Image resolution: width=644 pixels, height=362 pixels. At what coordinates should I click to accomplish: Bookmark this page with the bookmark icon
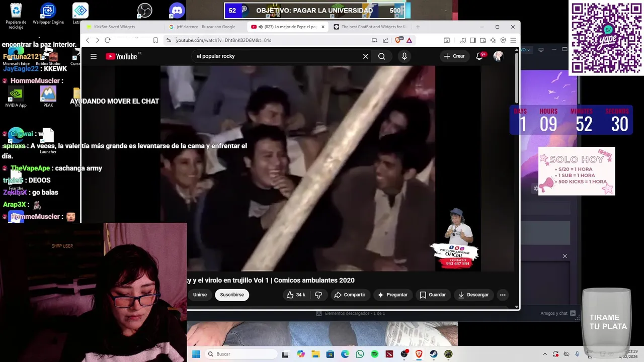pyautogui.click(x=155, y=40)
